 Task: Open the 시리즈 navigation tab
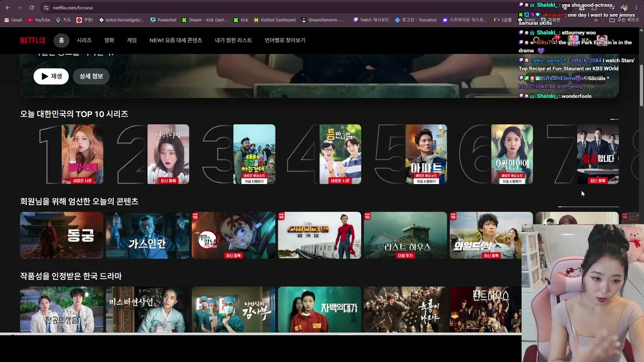84,40
